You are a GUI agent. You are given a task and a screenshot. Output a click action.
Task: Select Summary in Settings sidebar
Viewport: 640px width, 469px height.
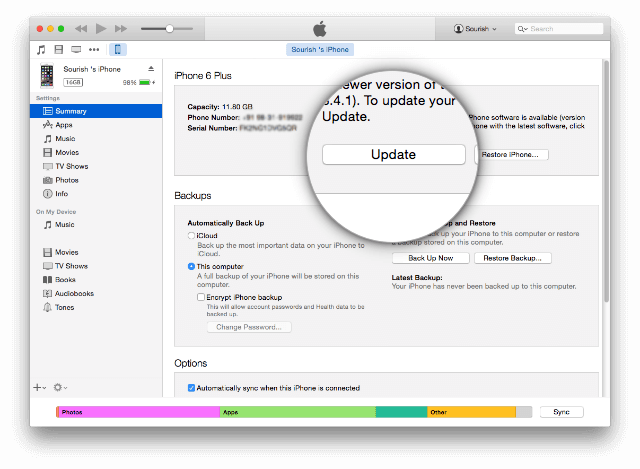click(x=96, y=111)
